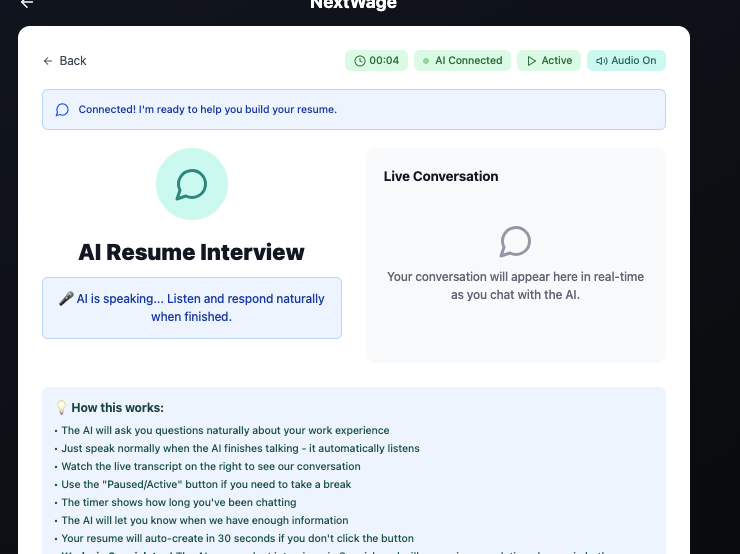Click the enough information bullet
Image resolution: width=740 pixels, height=554 pixels.
[205, 520]
